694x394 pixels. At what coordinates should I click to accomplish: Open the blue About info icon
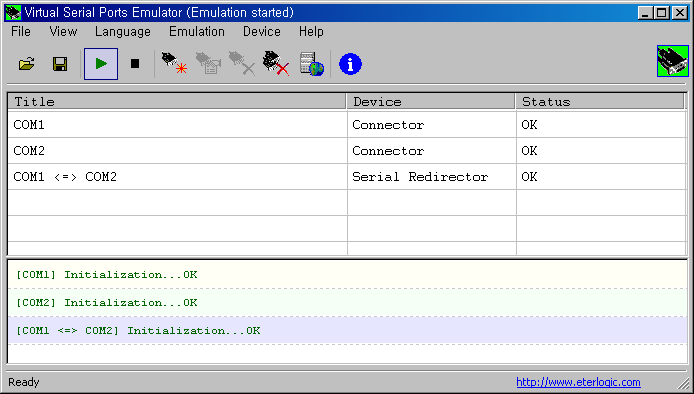point(350,64)
